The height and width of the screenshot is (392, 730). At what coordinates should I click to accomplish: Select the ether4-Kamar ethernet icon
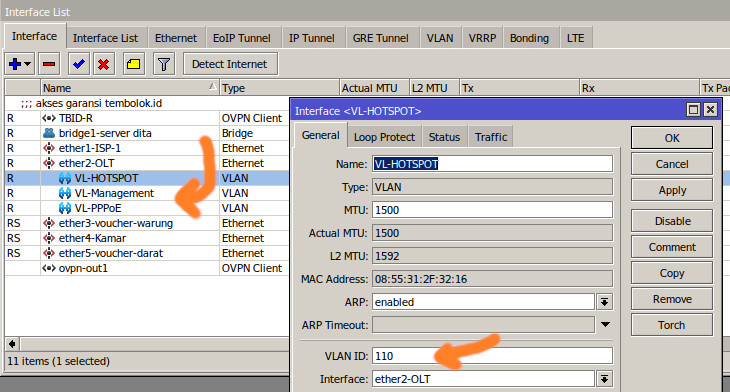[x=49, y=238]
